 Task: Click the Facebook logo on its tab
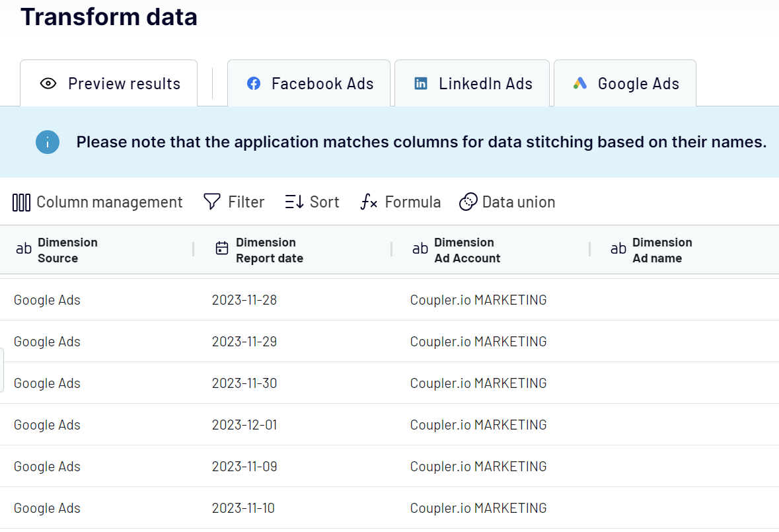click(x=253, y=83)
